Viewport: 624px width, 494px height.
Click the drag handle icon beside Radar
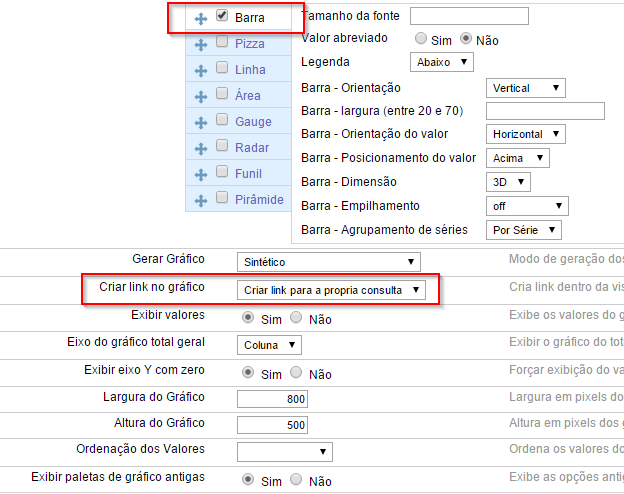201,147
